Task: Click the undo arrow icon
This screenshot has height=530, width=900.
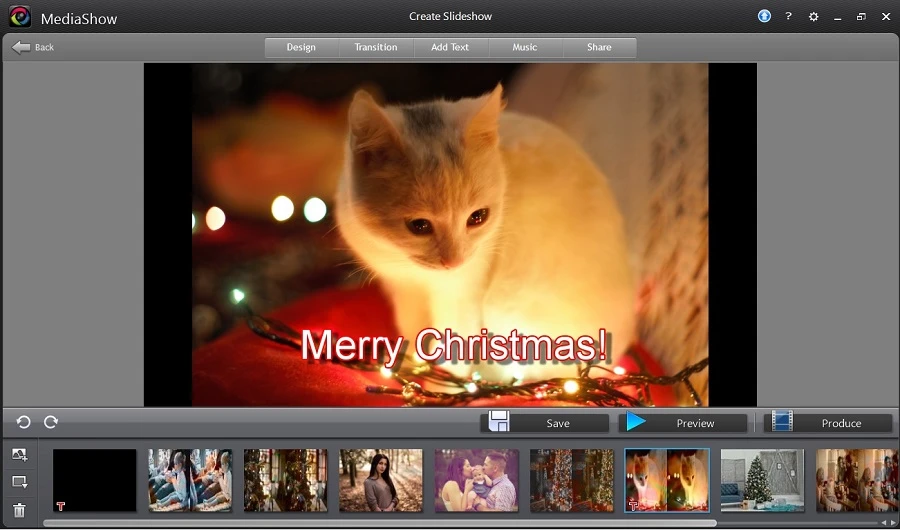Action: pos(23,423)
